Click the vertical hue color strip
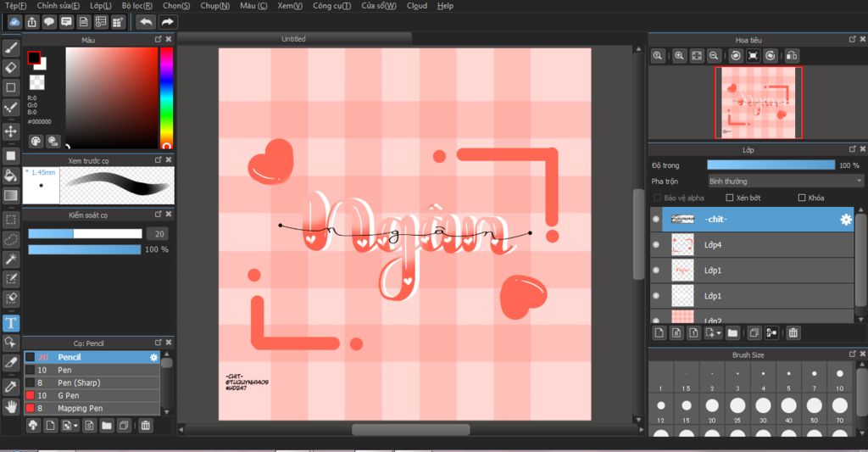Image resolution: width=868 pixels, height=452 pixels. click(167, 98)
